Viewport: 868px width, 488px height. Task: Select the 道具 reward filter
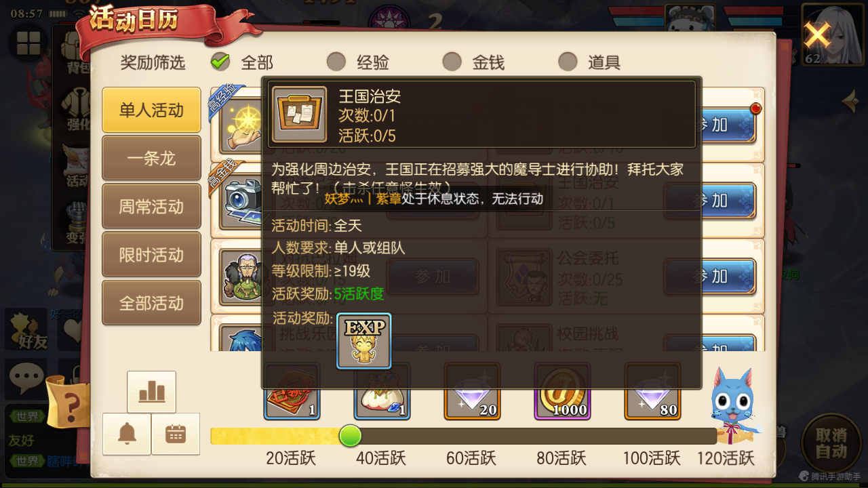590,62
